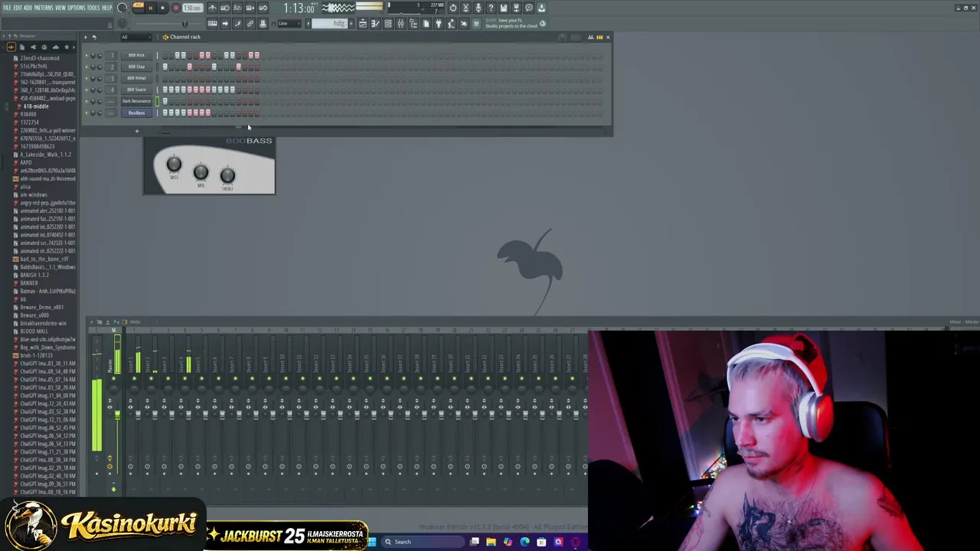Screen dimensions: 980x551
Task: Select the 808 Snare channel button
Action: pyautogui.click(x=136, y=90)
